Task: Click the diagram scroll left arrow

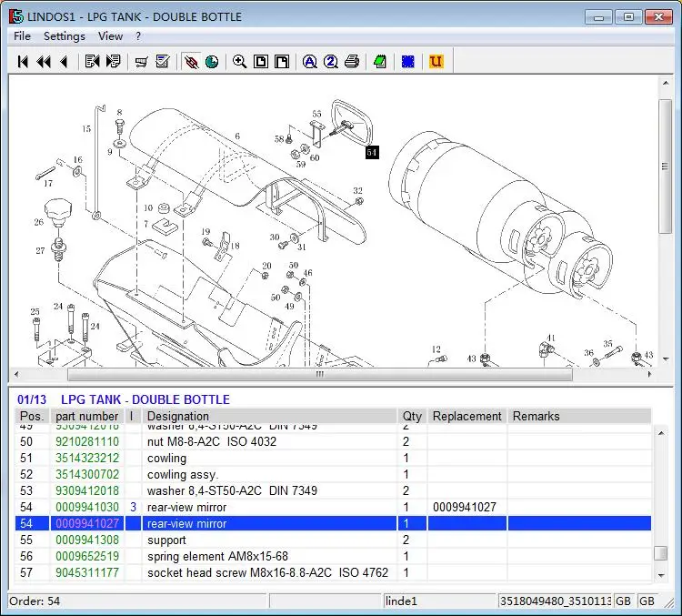Action: (x=16, y=374)
